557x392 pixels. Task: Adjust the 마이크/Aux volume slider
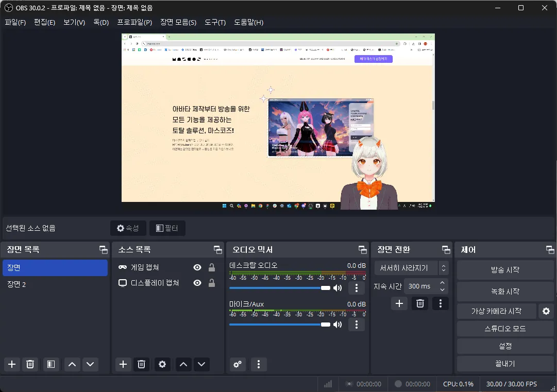[325, 325]
